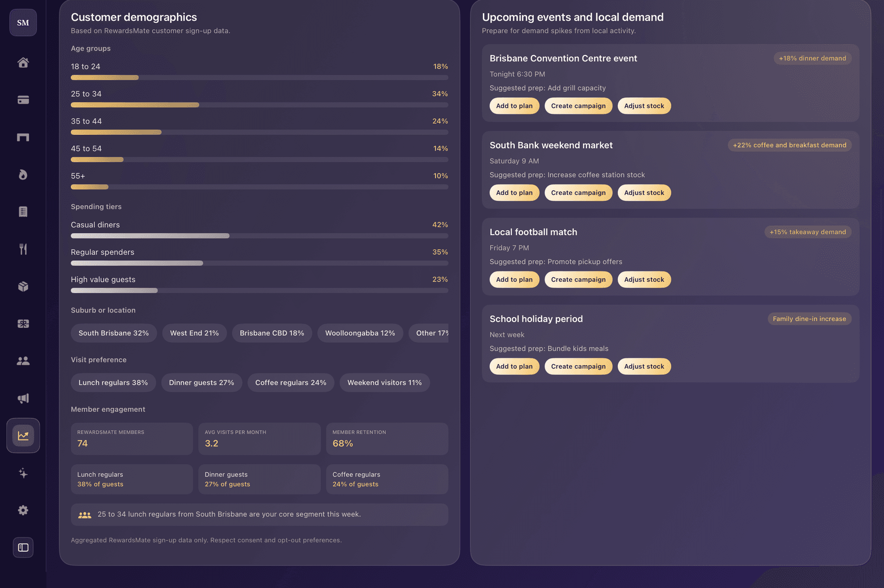Open the fork and knife menu icon
This screenshot has width=884, height=588.
[23, 249]
